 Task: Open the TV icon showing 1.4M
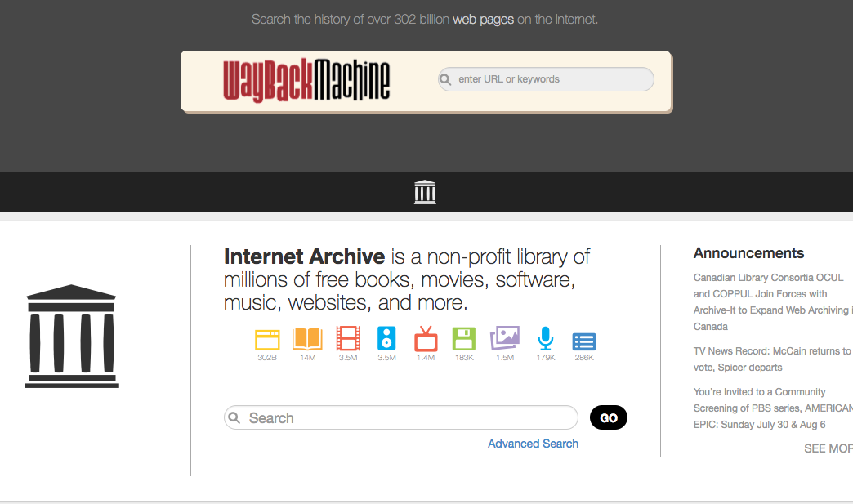426,338
